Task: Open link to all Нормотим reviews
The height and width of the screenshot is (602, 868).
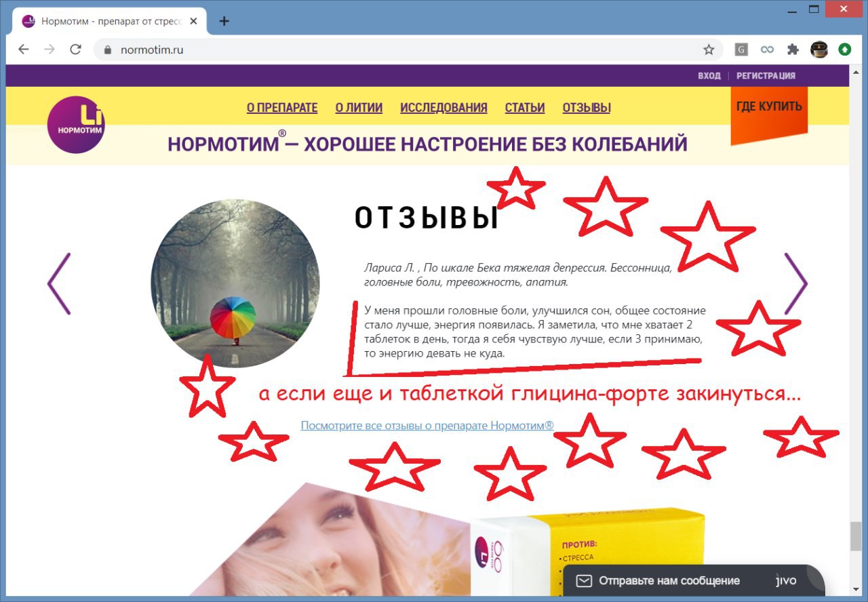Action: tap(427, 426)
